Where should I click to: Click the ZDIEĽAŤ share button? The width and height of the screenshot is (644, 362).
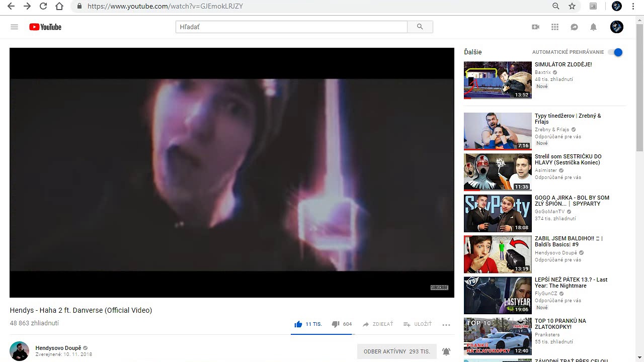(x=378, y=324)
